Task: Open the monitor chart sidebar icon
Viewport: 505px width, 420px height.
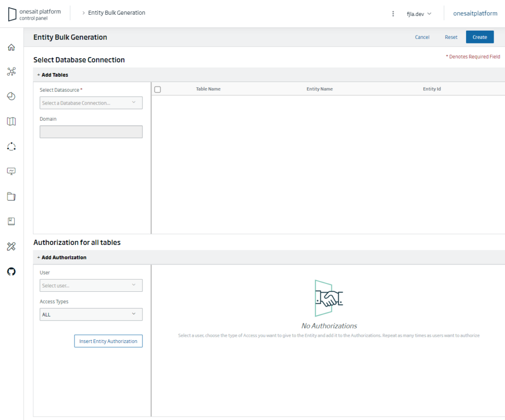Action: (x=11, y=171)
